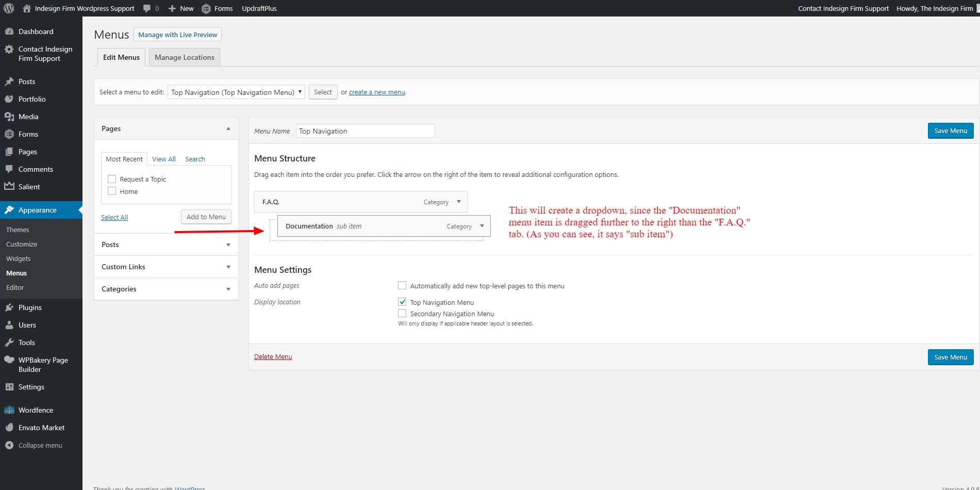Click the top Save Menu button

(x=950, y=130)
